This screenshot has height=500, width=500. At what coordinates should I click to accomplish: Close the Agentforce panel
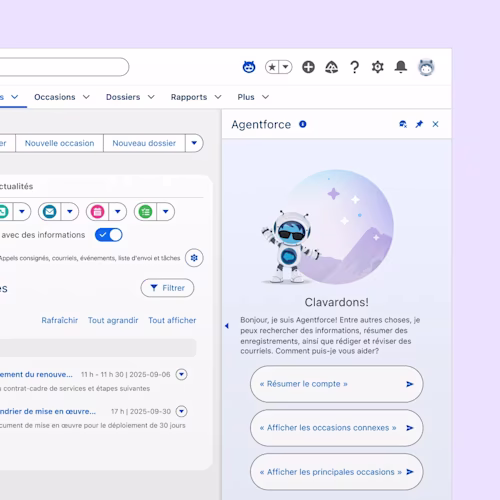tap(435, 124)
